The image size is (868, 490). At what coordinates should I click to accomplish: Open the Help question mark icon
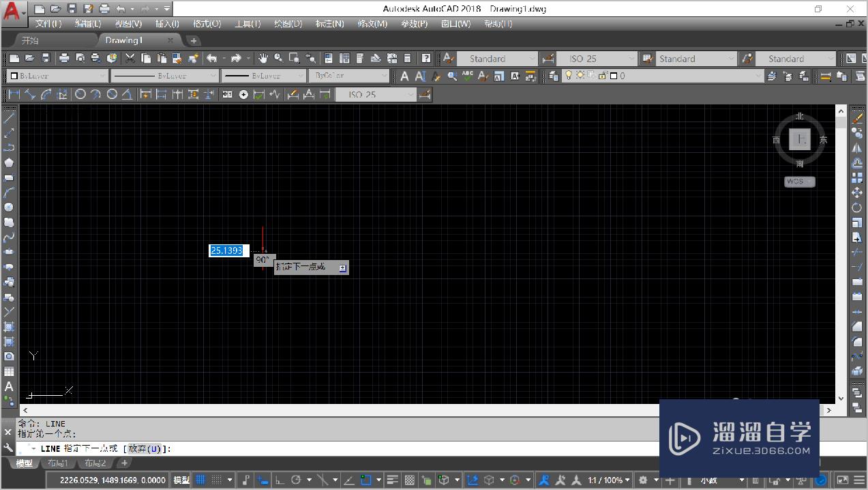426,59
